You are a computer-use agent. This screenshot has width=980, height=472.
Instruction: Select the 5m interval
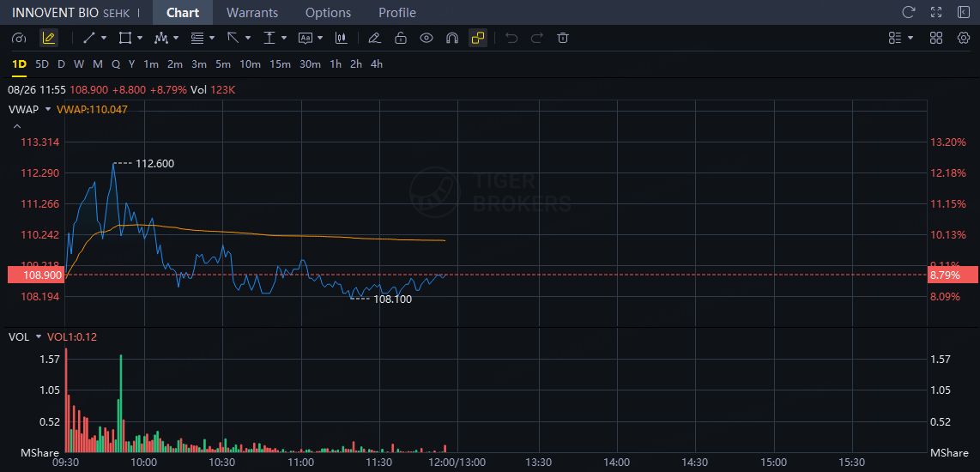coord(223,64)
